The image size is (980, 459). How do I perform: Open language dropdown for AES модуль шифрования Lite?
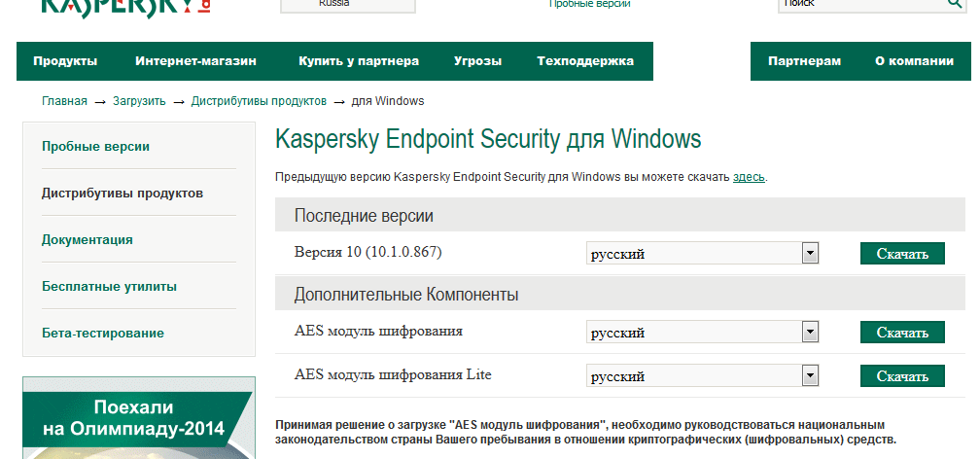(x=702, y=375)
